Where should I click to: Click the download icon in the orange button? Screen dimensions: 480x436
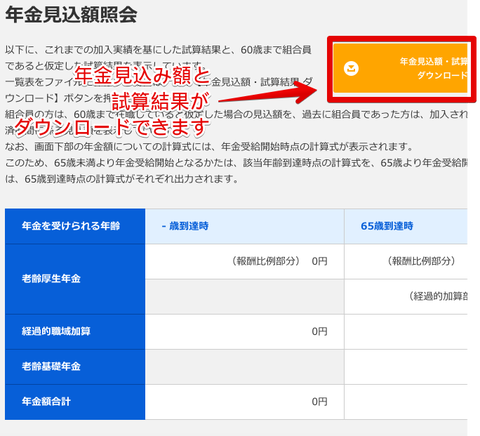(351, 69)
